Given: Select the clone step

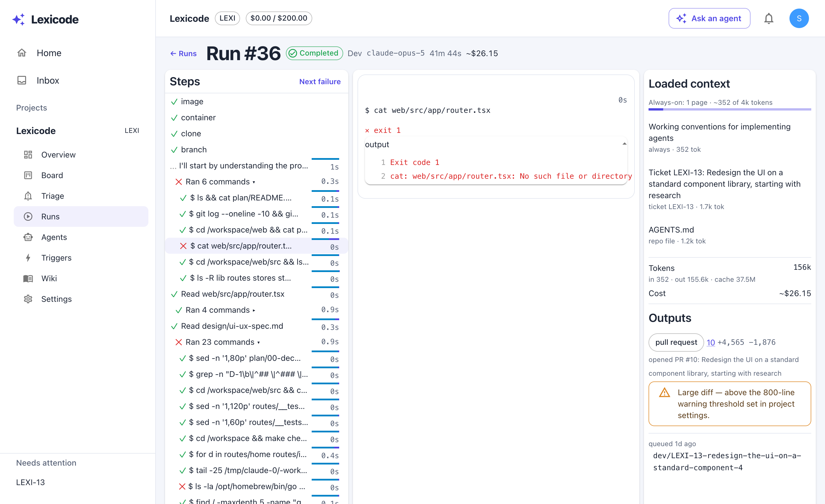Looking at the screenshot, I should tap(256, 133).
